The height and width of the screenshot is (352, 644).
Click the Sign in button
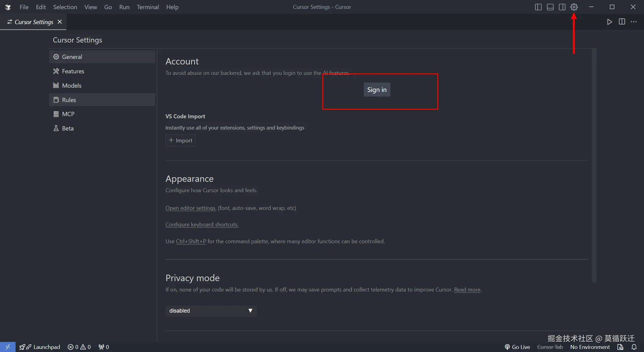click(x=377, y=90)
